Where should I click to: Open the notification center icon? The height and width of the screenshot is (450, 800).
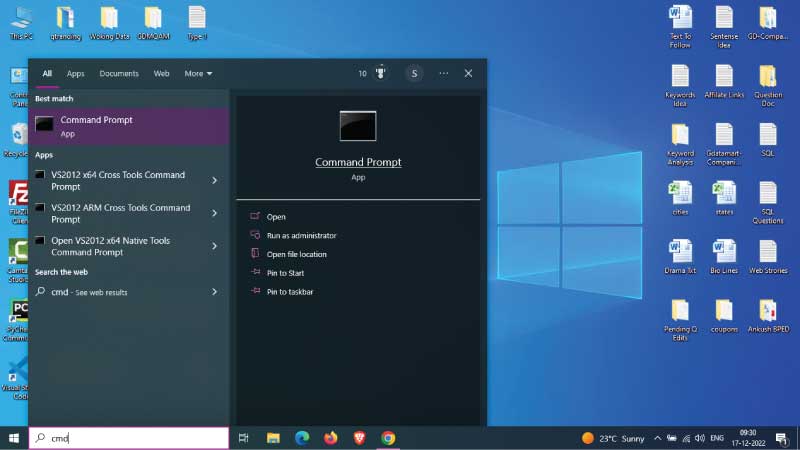782,438
